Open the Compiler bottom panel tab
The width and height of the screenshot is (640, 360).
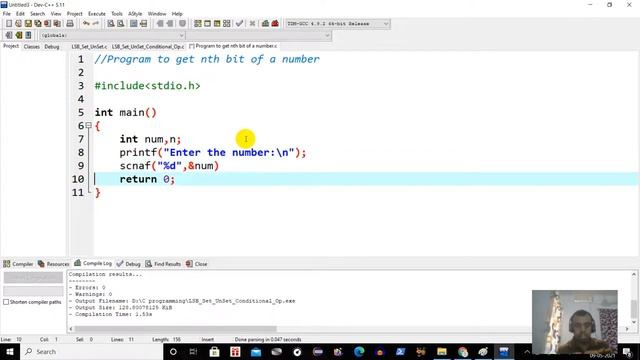point(18,264)
